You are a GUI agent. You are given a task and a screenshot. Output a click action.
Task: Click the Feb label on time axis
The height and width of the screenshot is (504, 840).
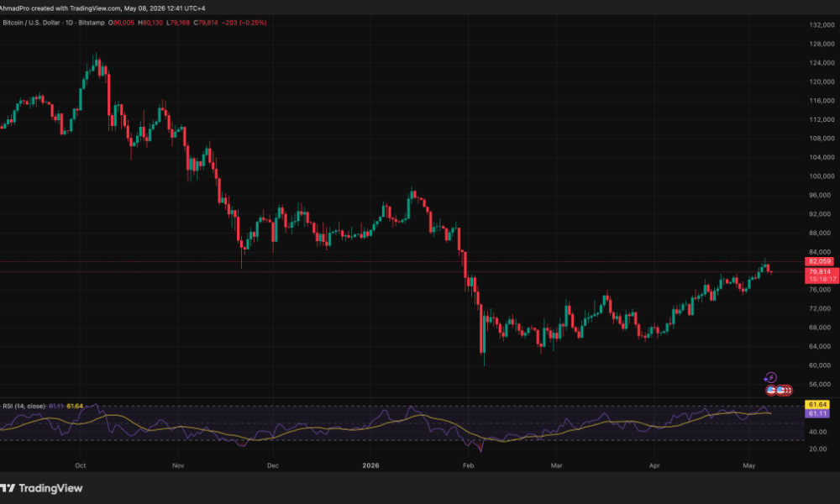(468, 465)
